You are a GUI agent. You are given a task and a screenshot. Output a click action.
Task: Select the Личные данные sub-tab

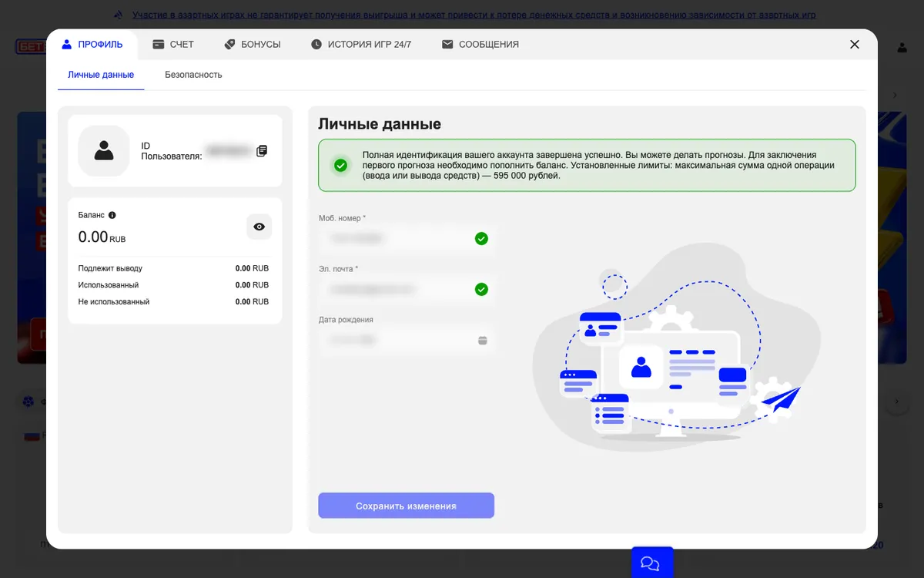click(101, 75)
